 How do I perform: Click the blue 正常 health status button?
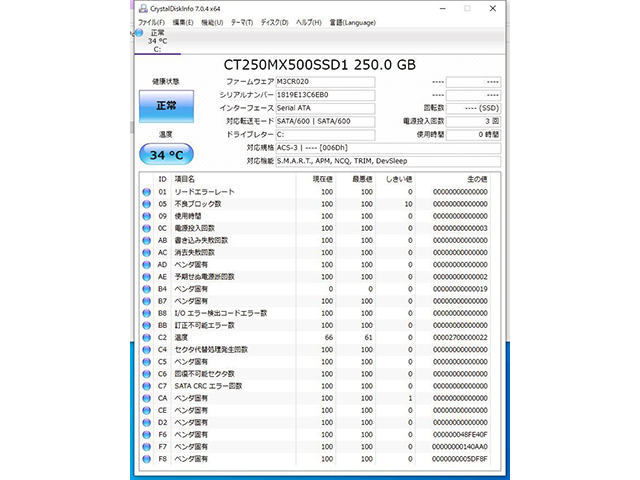coord(166,106)
